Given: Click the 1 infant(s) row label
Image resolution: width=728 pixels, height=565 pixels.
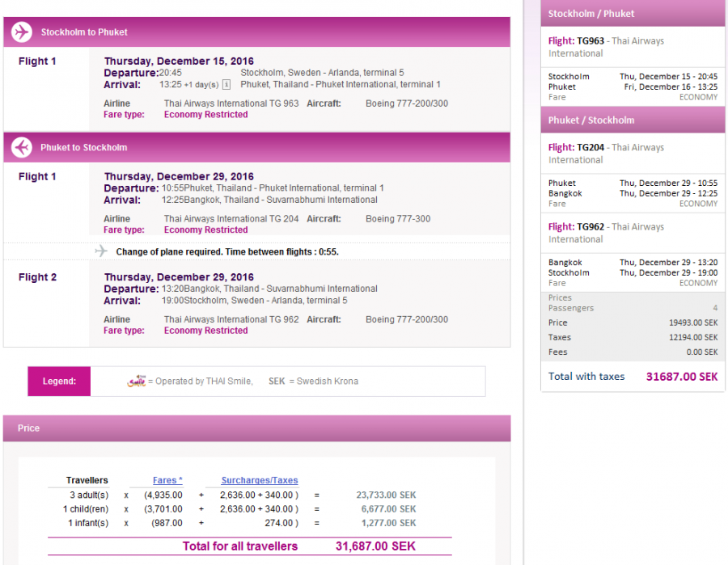Looking at the screenshot, I should (x=88, y=523).
